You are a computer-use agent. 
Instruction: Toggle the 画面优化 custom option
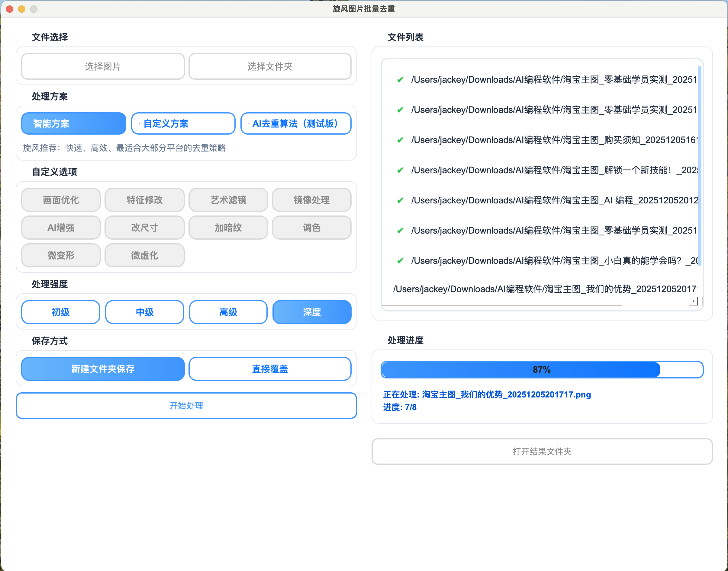[x=61, y=200]
